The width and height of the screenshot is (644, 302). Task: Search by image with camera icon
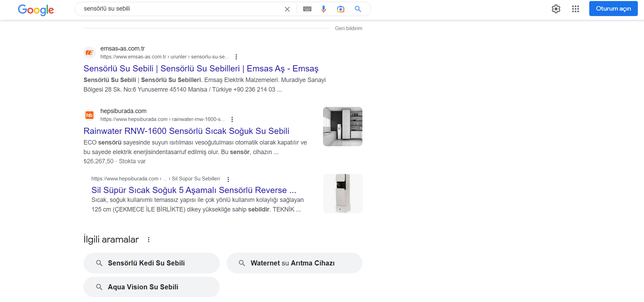[x=340, y=9]
